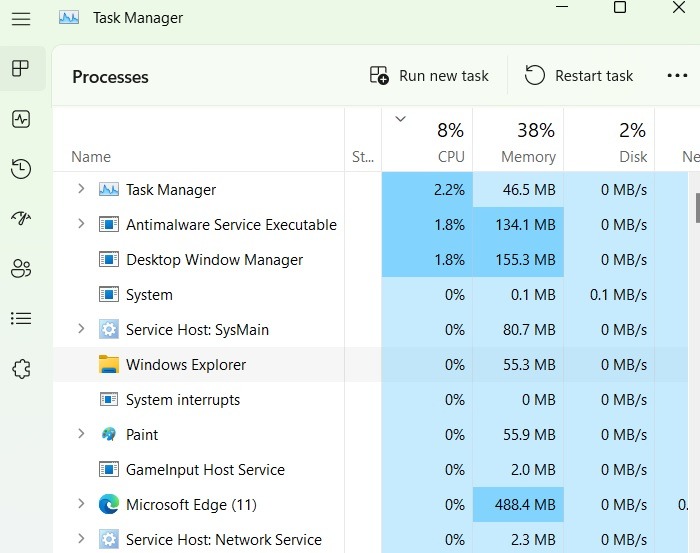700x553 pixels.
Task: Open the Users page in sidebar
Action: coord(21,268)
